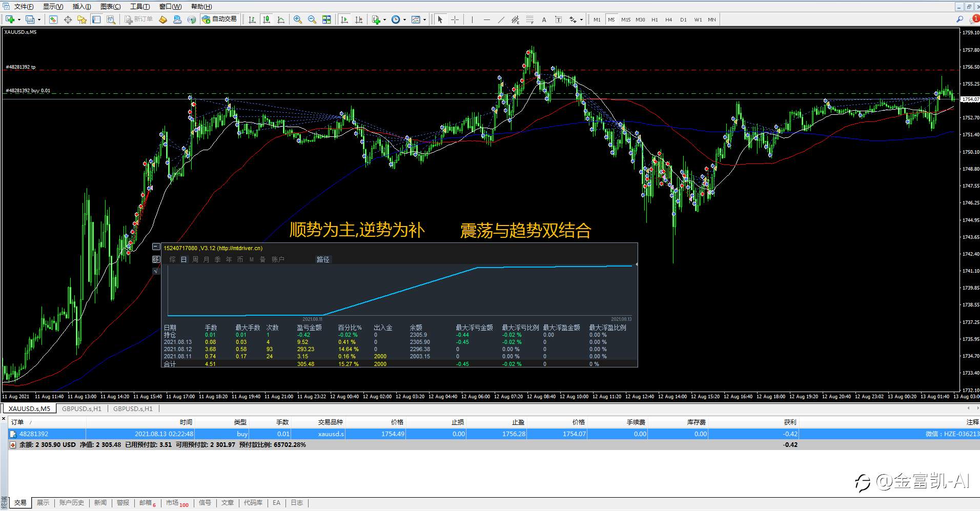Image resolution: width=980 pixels, height=511 pixels.
Task: Expand templates dropdown arrow
Action: click(425, 19)
